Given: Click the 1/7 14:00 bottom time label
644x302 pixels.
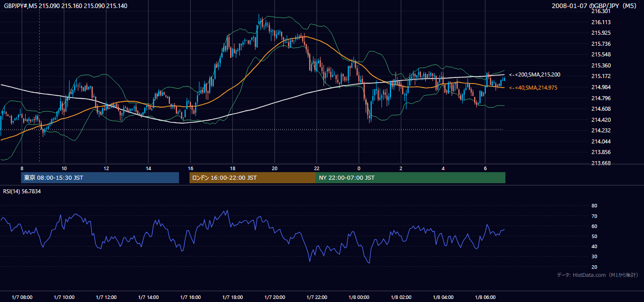Looking at the screenshot, I should (x=148, y=297).
